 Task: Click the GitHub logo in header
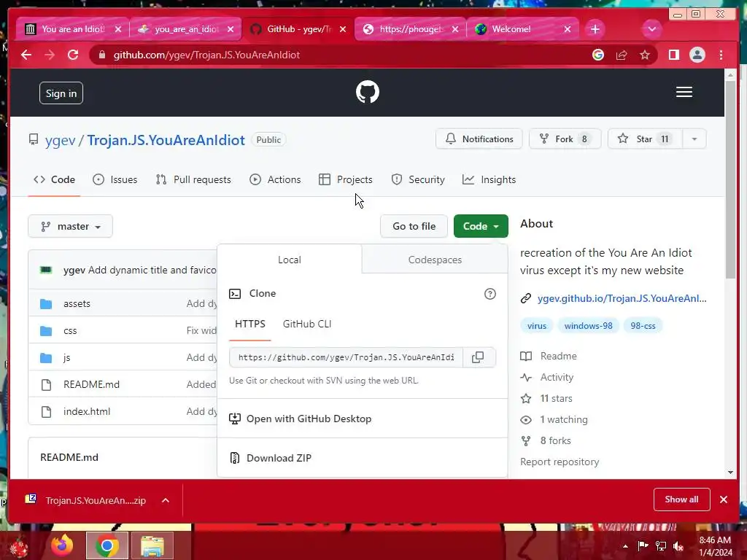tap(368, 92)
